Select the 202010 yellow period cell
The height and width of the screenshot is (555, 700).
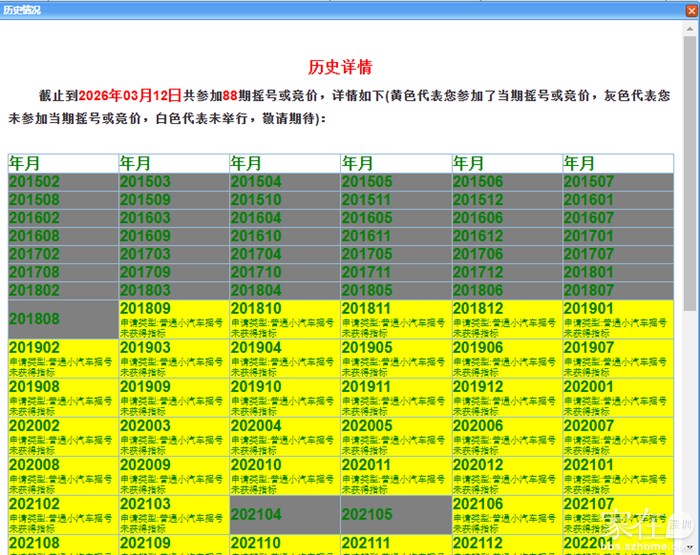tap(284, 475)
